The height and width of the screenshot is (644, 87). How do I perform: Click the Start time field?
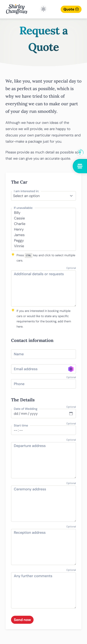(x=43, y=430)
